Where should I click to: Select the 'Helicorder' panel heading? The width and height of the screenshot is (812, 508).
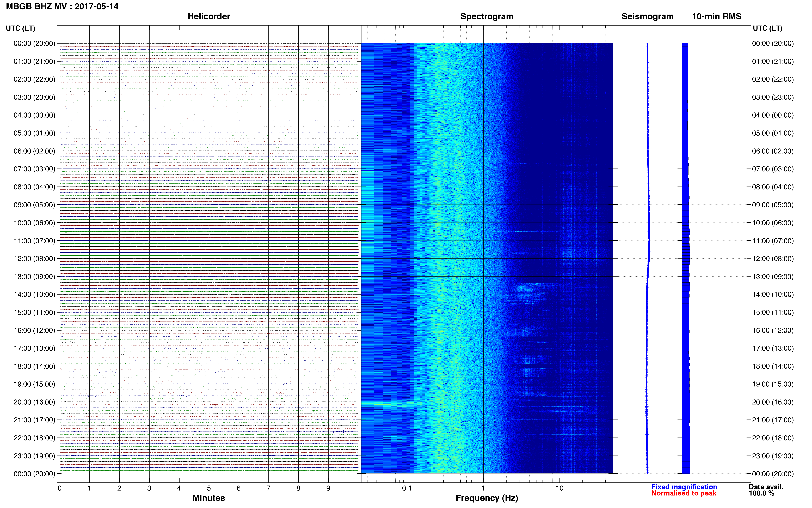[x=209, y=16]
